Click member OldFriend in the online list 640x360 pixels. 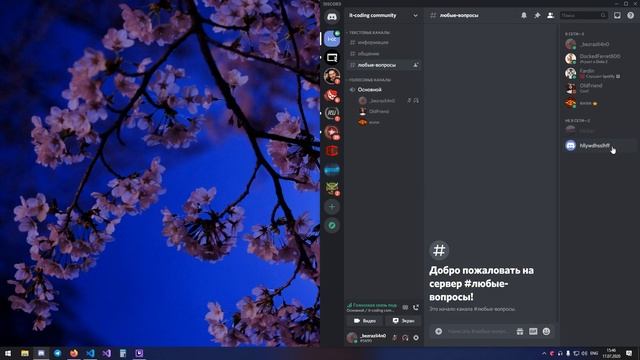(599, 88)
